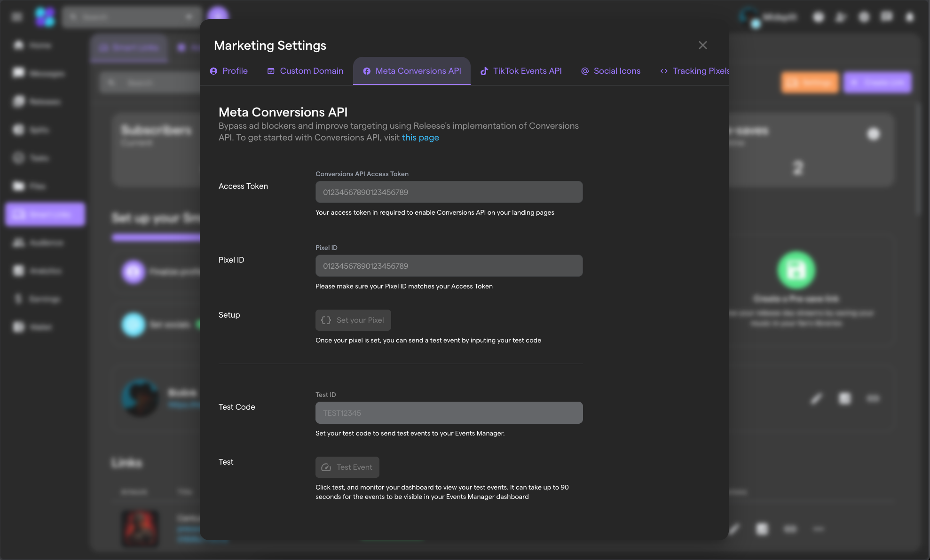Click the "Bypass ad blockers" description paragraph
930x560 pixels.
[399, 132]
